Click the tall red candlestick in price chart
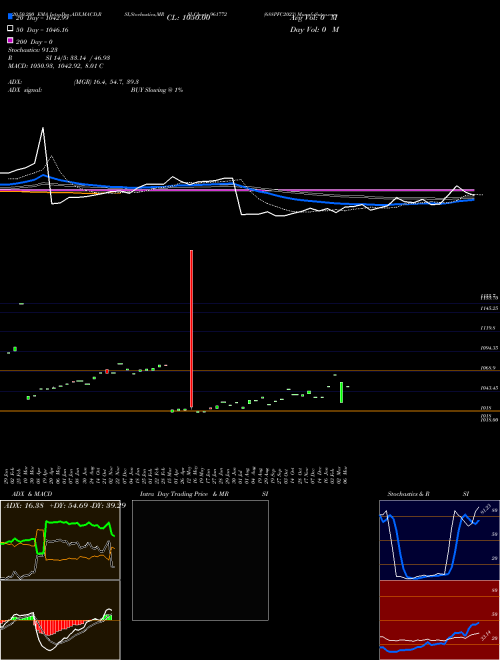Viewport: 500px width, 660px height. (191, 329)
